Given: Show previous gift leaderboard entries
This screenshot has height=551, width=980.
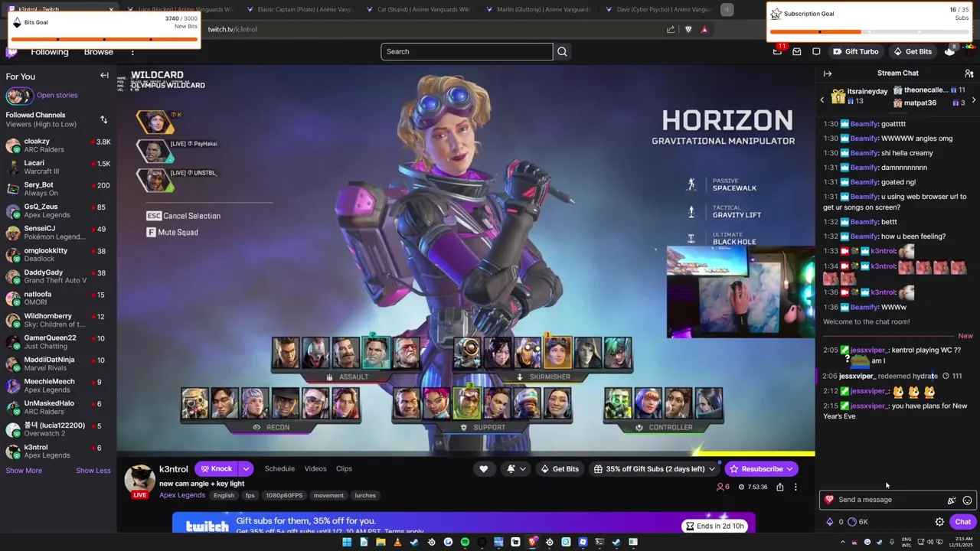Looking at the screenshot, I should click(822, 100).
